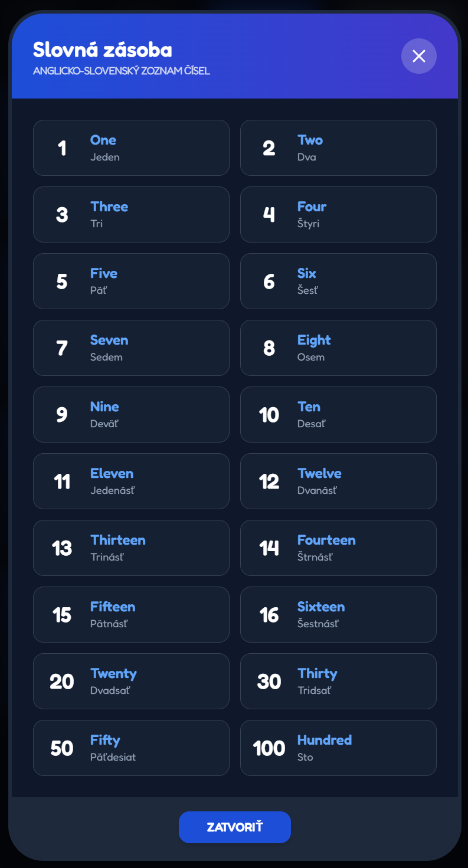Image resolution: width=468 pixels, height=868 pixels.
Task: Open the Six / Šesť card
Action: tap(338, 281)
